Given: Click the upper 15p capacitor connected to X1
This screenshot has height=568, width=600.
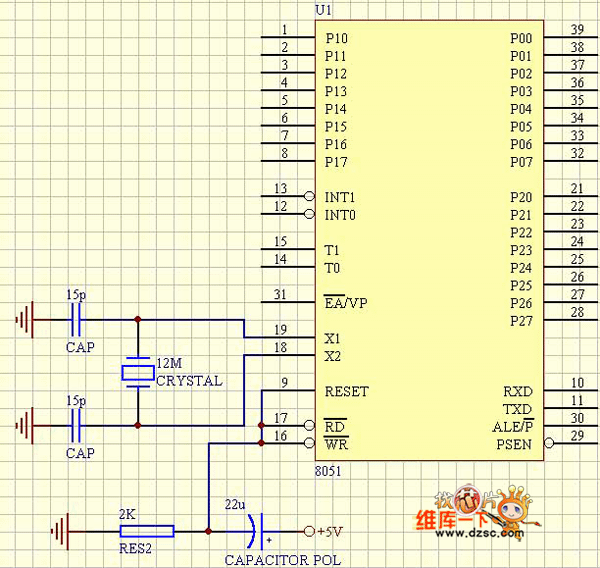Looking at the screenshot, I should [77, 320].
